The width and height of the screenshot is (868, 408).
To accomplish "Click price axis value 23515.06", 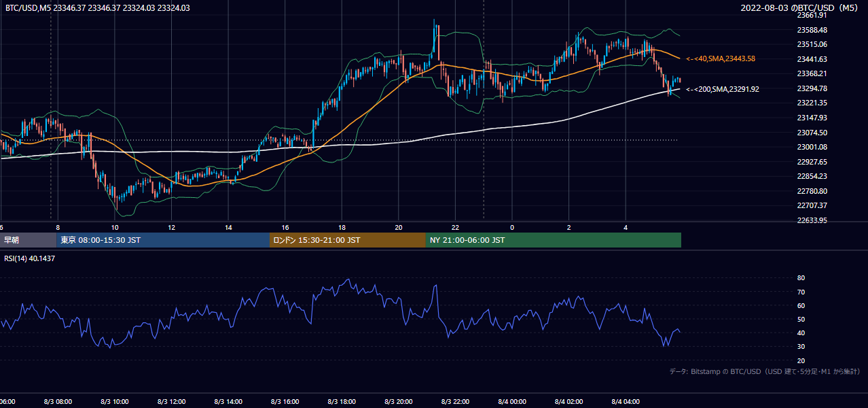I will coord(812,44).
